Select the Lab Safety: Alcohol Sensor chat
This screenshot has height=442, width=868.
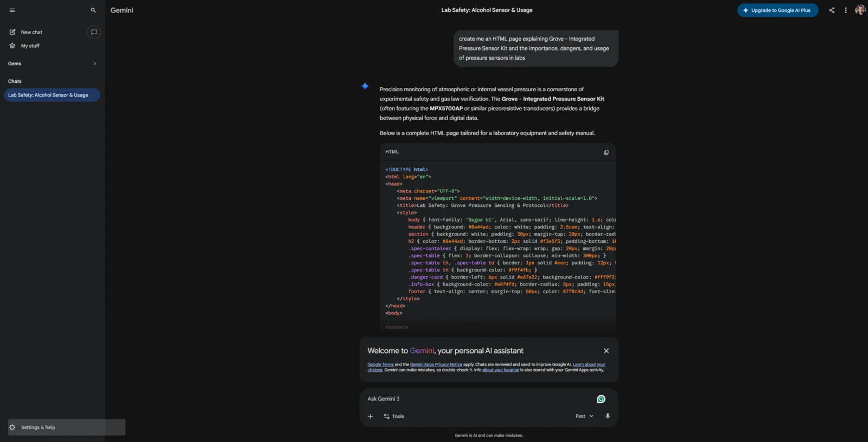pos(52,95)
